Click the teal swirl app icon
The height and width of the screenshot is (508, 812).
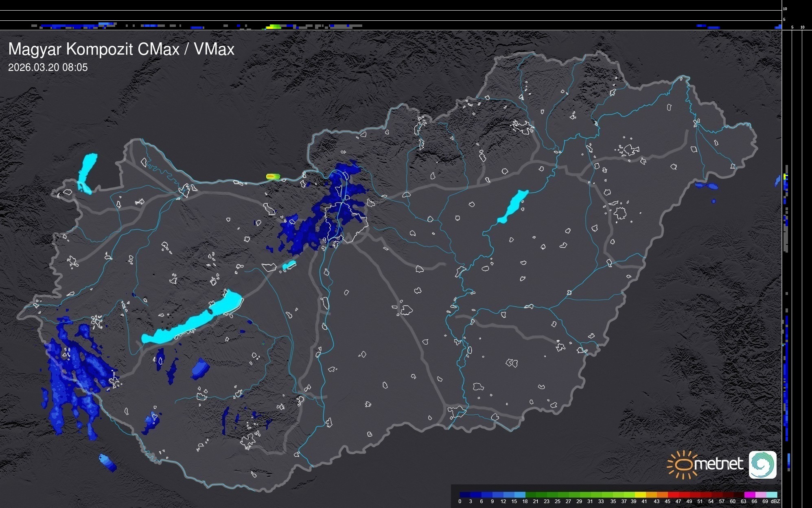(763, 464)
